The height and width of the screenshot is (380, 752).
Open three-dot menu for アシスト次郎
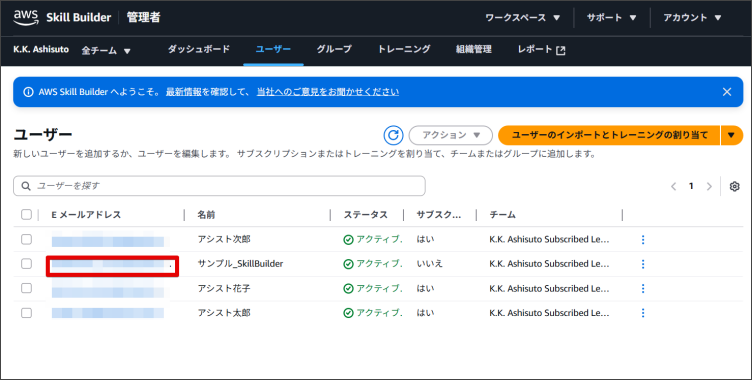(x=643, y=239)
